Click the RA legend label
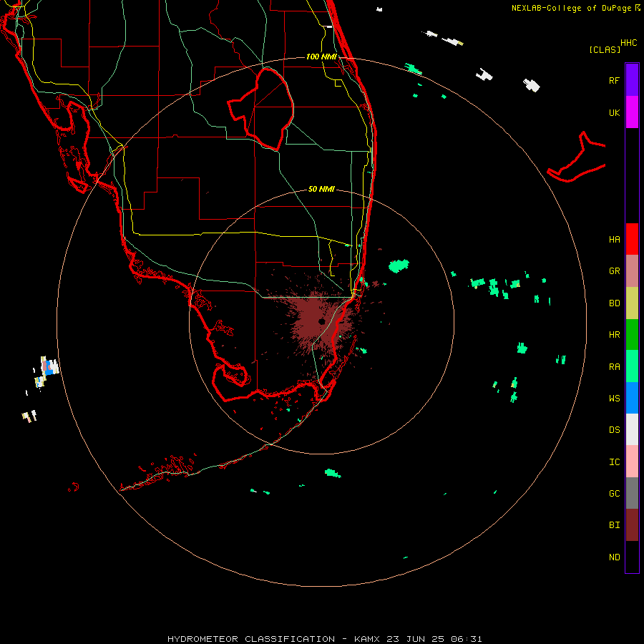644x644 pixels. pyautogui.click(x=614, y=367)
